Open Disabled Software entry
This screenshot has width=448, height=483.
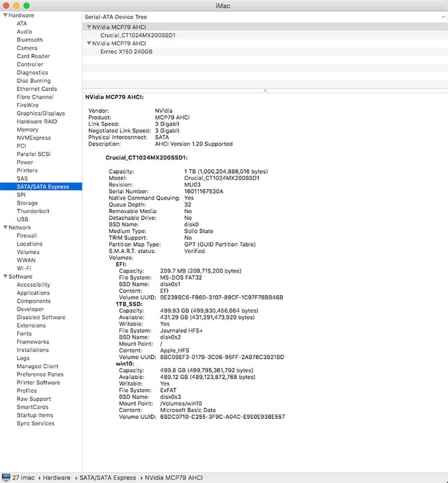point(41,317)
